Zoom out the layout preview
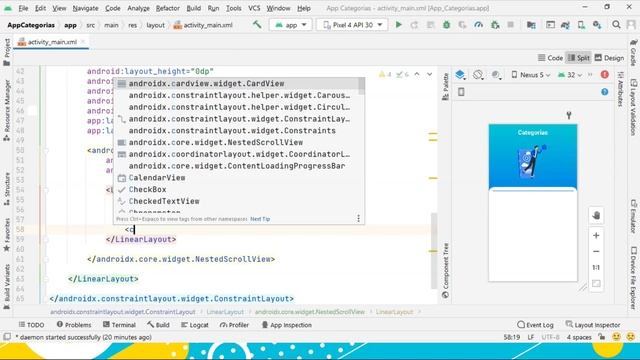Screen dimensions: 640x360 (596, 251)
